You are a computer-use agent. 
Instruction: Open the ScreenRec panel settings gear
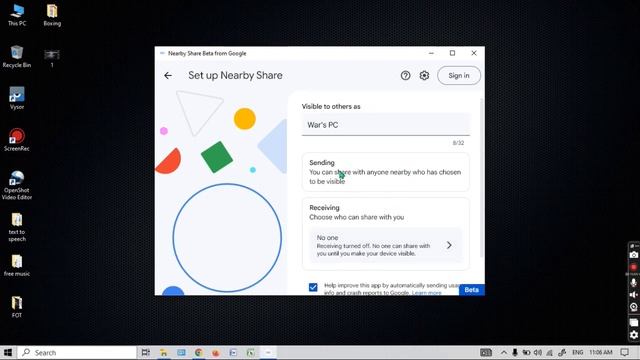click(x=633, y=335)
